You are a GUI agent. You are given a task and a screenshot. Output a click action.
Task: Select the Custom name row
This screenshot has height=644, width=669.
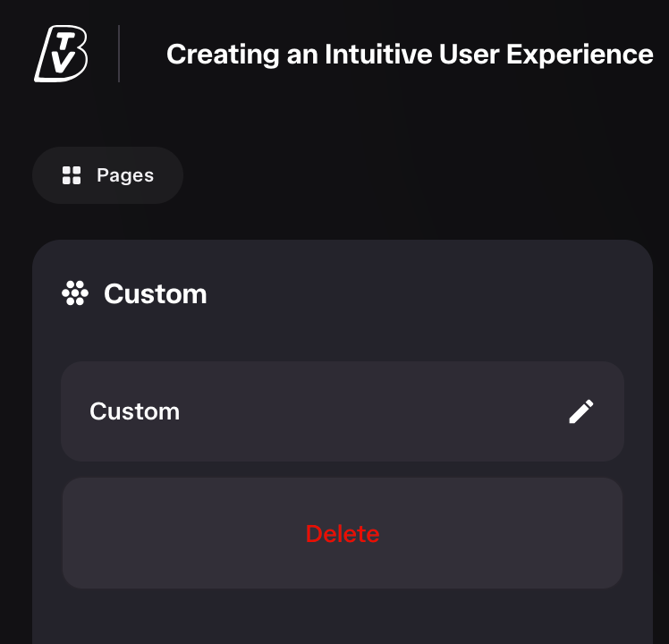[343, 411]
